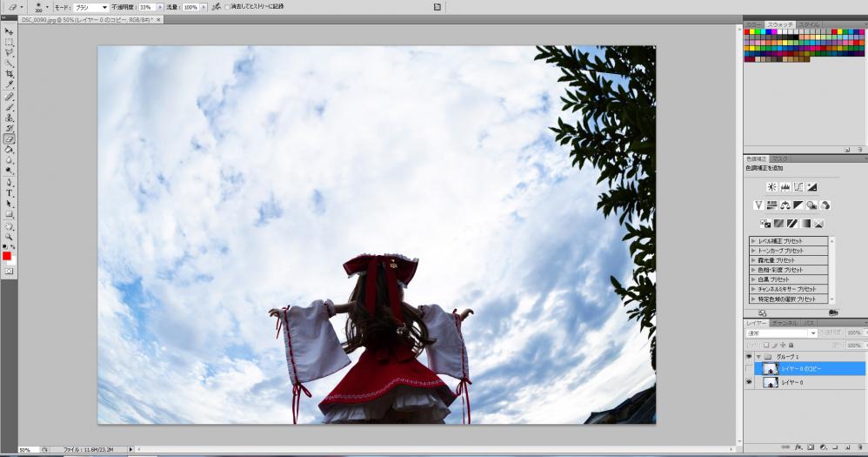Switch to the スタイル tab
This screenshot has width=868, height=457.
(x=809, y=25)
